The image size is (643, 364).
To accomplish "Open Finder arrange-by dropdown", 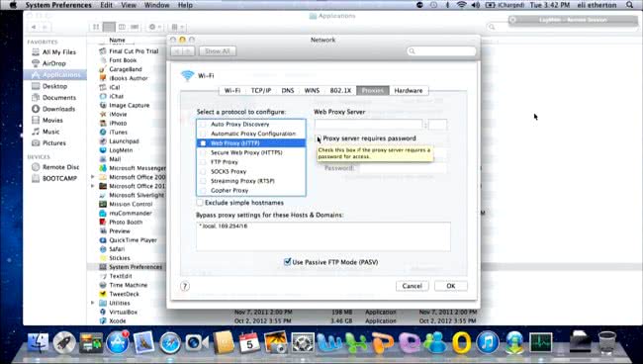I will (177, 27).
